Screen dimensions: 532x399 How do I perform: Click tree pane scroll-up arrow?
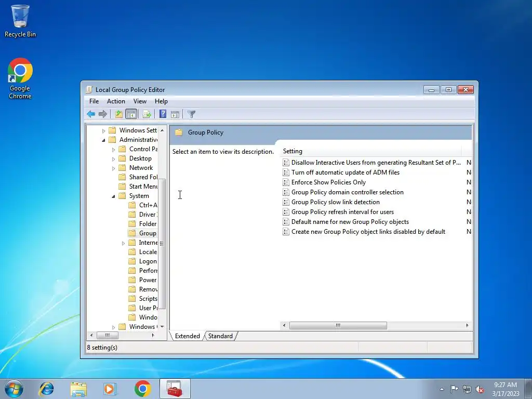[x=162, y=130]
